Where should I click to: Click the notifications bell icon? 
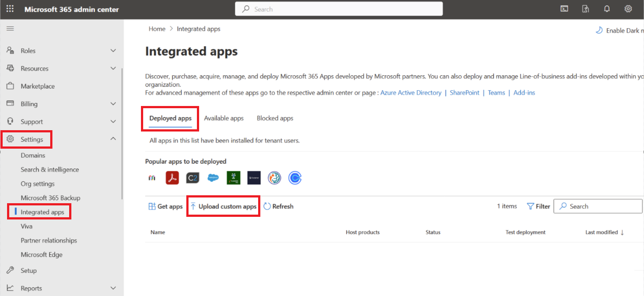[607, 9]
